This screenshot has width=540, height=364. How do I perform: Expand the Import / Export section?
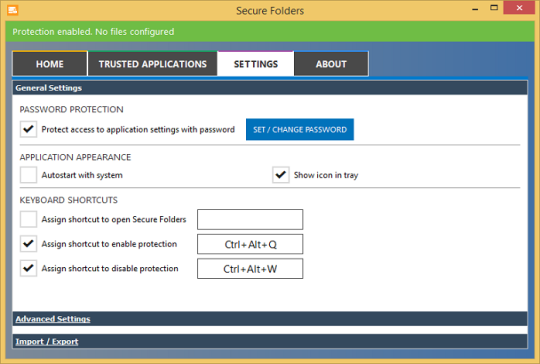pyautogui.click(x=270, y=341)
